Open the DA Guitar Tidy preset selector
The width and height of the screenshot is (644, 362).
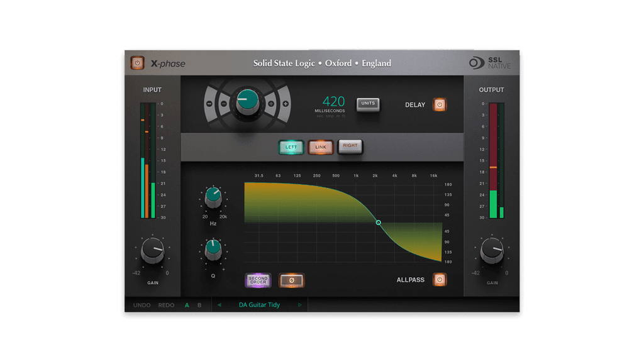pos(260,305)
